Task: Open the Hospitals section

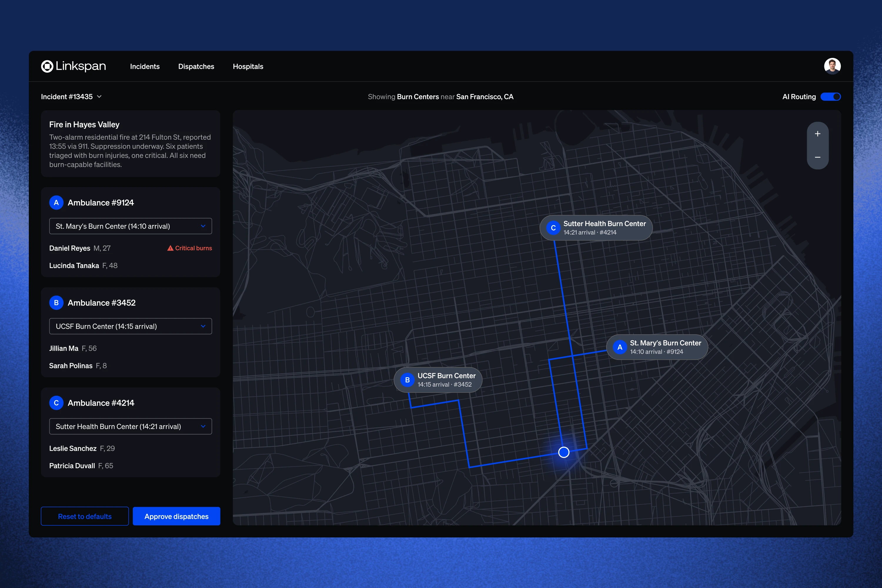Action: point(248,66)
